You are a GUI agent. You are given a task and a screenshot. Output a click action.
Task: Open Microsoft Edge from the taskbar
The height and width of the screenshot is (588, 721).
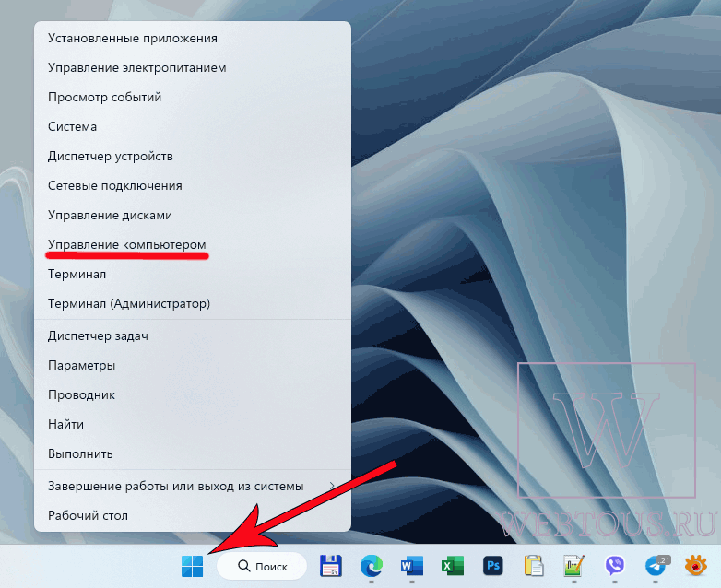pyautogui.click(x=372, y=566)
